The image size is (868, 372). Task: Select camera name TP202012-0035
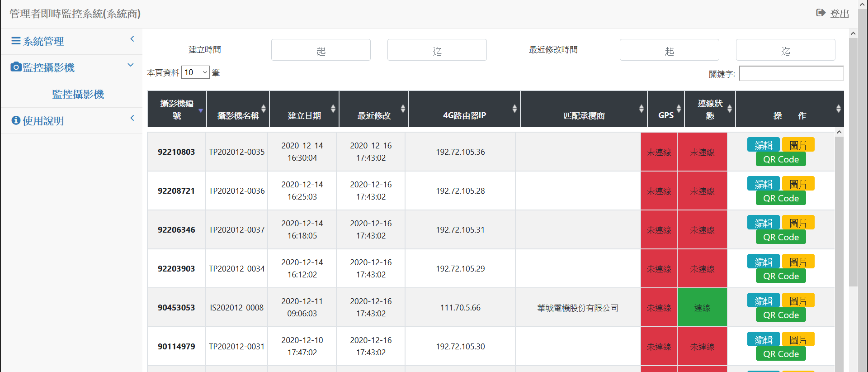click(237, 152)
